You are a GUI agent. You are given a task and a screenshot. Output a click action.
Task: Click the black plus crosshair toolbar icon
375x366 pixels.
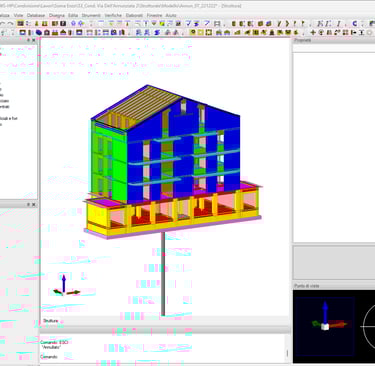point(313,33)
